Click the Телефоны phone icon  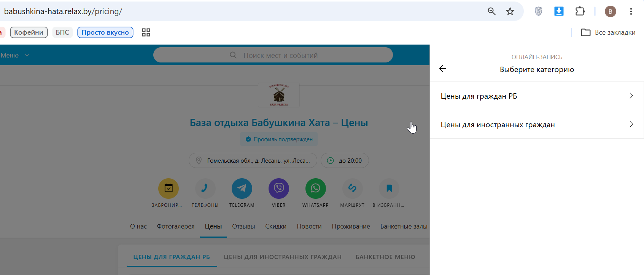205,188
